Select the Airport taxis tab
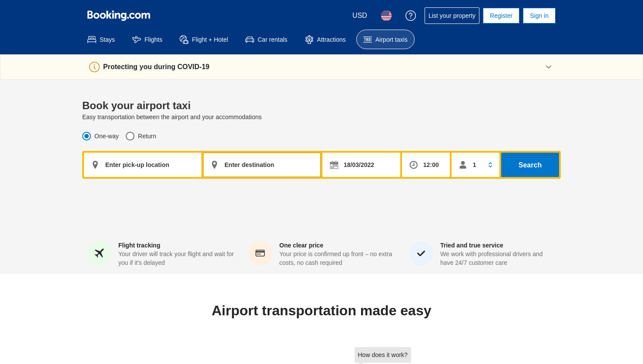The image size is (643, 364). (x=385, y=40)
